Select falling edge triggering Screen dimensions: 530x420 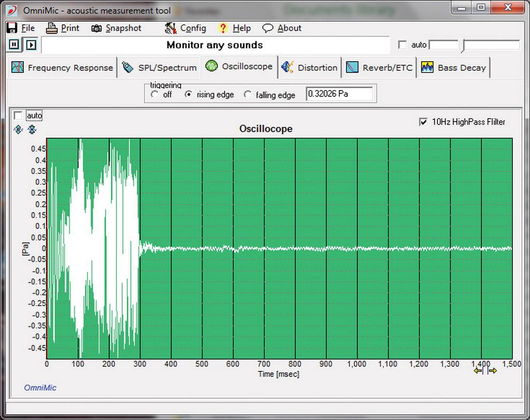coord(247,95)
